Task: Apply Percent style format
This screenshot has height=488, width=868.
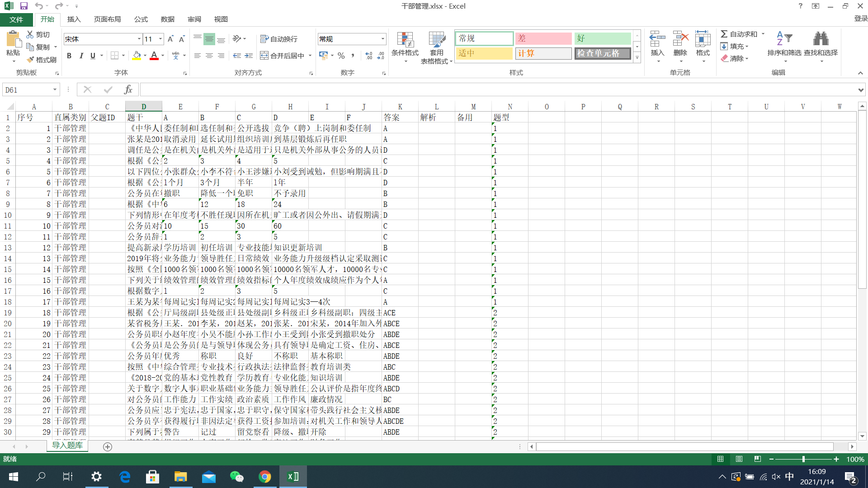Action: pos(341,56)
